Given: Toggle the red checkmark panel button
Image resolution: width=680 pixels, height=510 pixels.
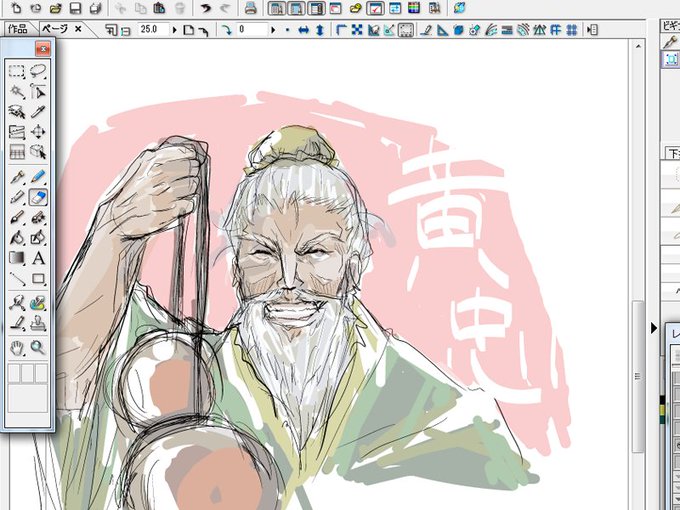Looking at the screenshot, I should [375, 8].
